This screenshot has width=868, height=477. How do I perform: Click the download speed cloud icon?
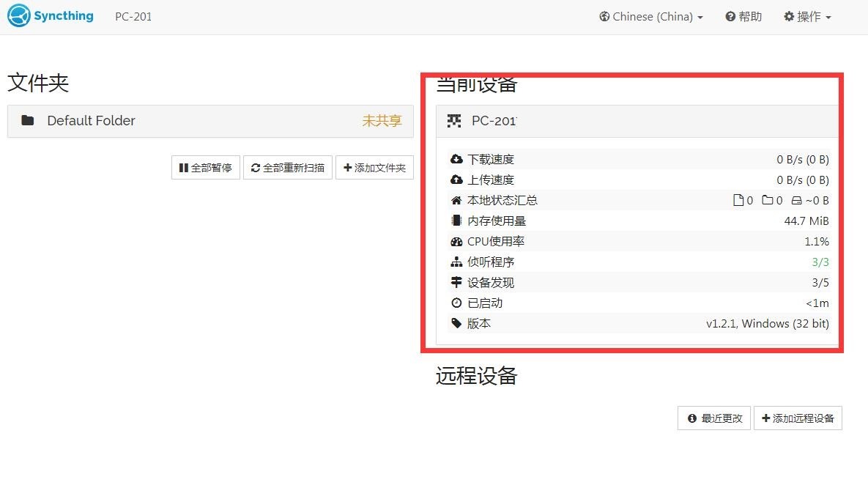tap(456, 159)
